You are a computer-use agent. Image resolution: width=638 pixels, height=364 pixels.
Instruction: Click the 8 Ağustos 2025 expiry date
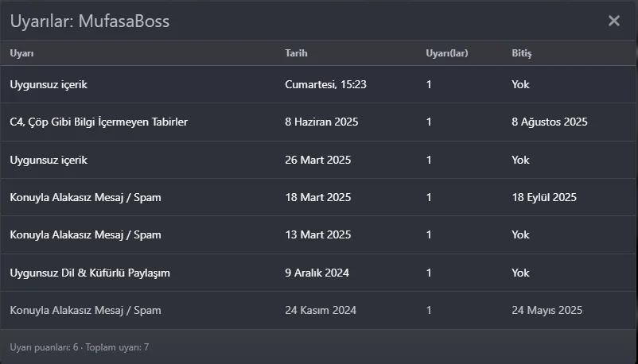[549, 122]
